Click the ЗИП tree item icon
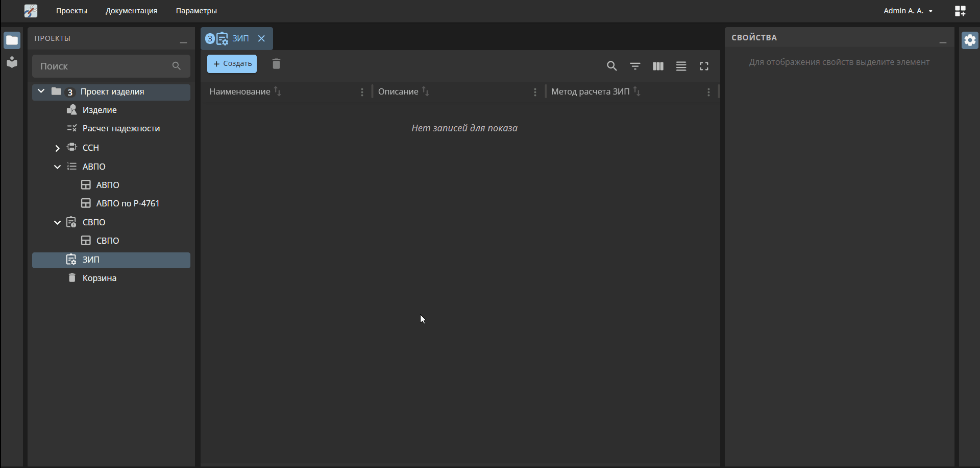Screen dimensions: 980x468 point(71,260)
